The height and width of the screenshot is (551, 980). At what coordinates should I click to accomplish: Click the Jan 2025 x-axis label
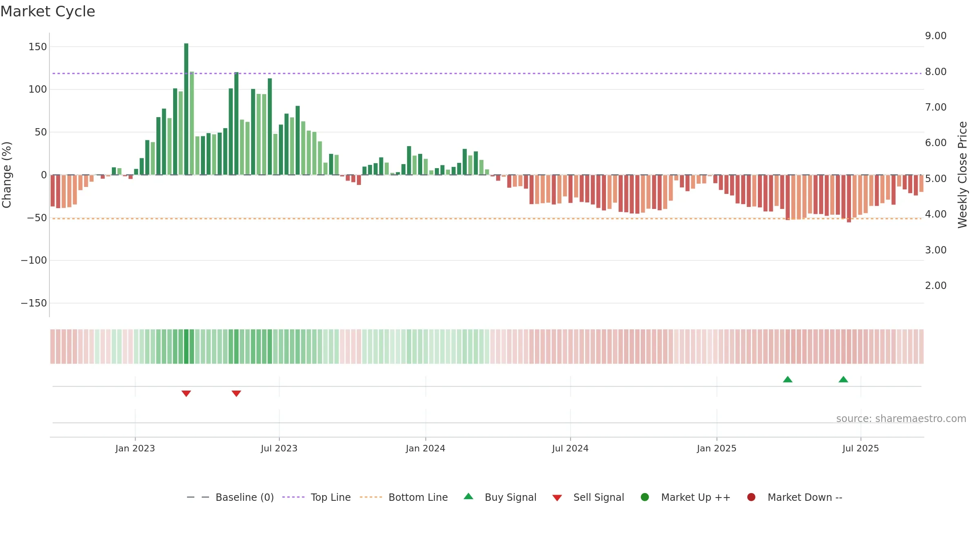pyautogui.click(x=717, y=448)
